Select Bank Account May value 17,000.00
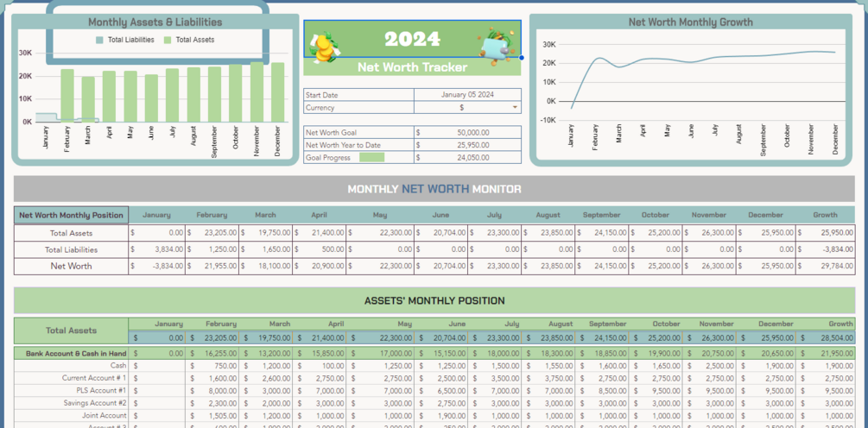868x428 pixels. pos(380,353)
